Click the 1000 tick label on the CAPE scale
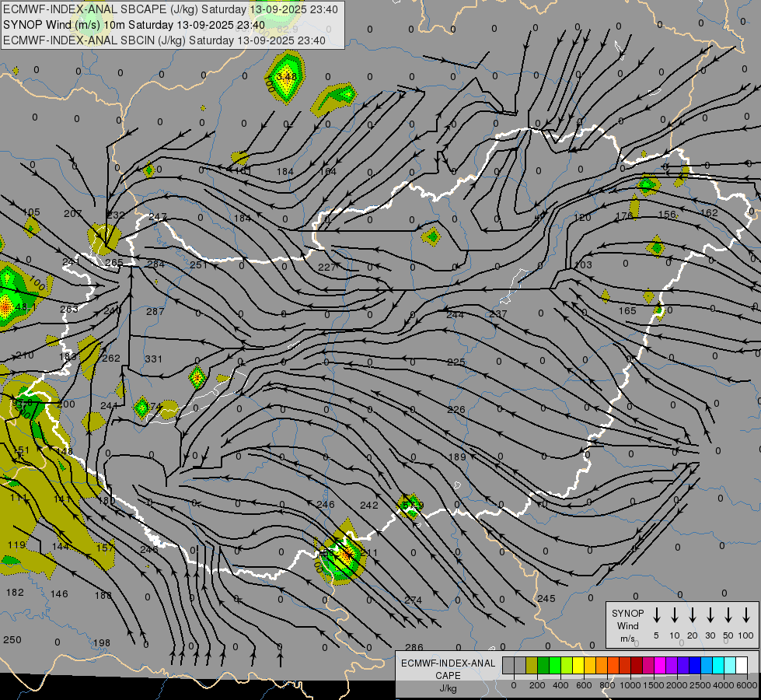Screen dimensions: 761x700 coord(630,685)
